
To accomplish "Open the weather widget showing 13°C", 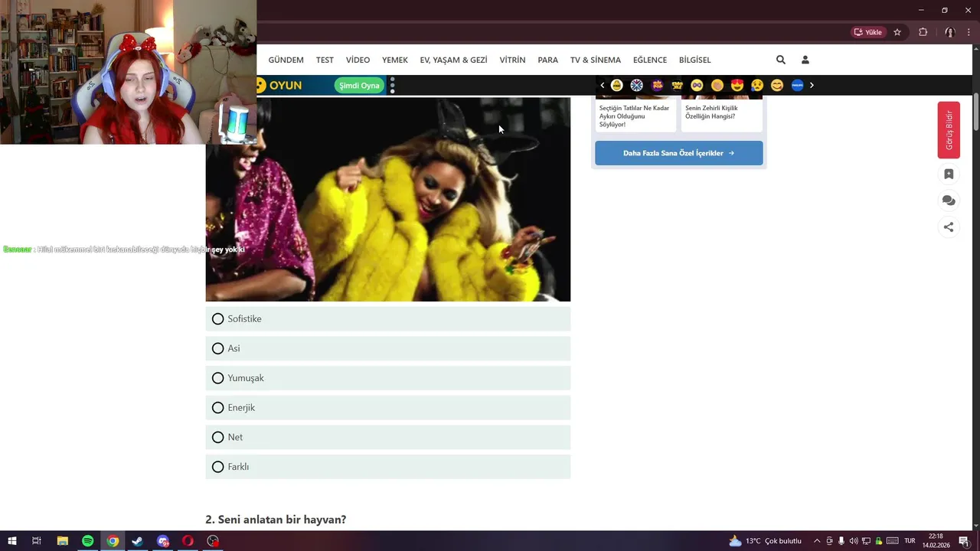I will point(765,541).
